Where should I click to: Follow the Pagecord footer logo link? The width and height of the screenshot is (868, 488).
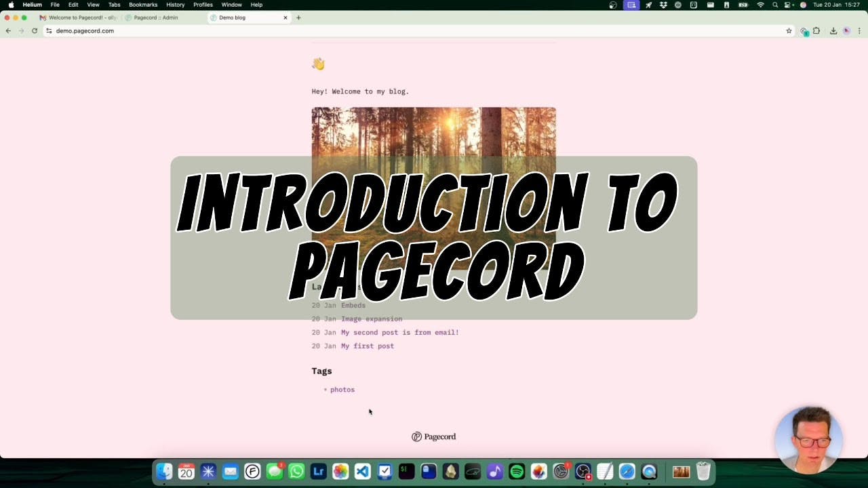(x=434, y=436)
